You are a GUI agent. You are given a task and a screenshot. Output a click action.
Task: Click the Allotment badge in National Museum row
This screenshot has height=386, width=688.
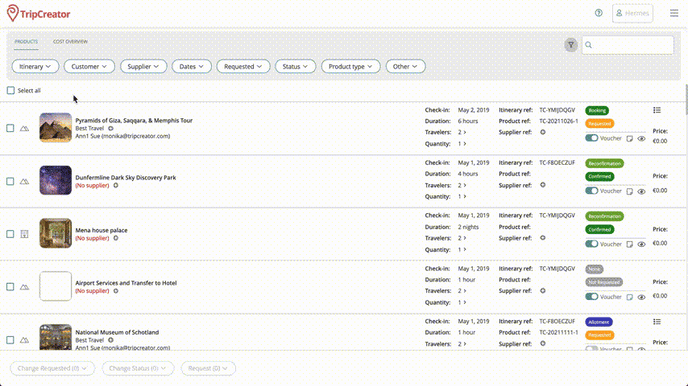598,322
